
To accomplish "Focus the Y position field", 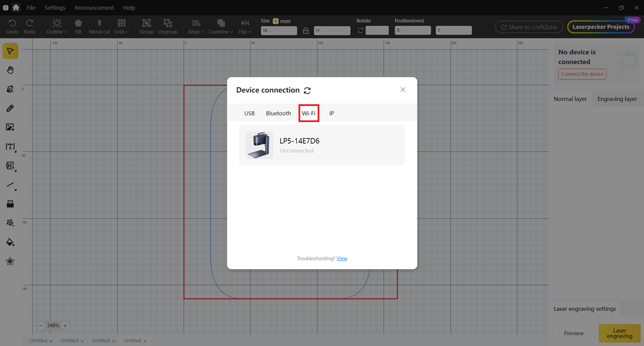I will [x=454, y=31].
